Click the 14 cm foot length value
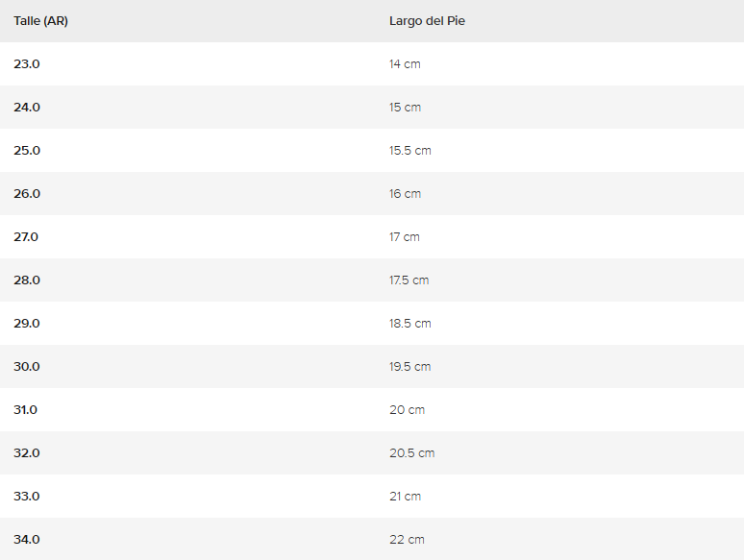Viewport: 744px width, 560px height. point(405,64)
